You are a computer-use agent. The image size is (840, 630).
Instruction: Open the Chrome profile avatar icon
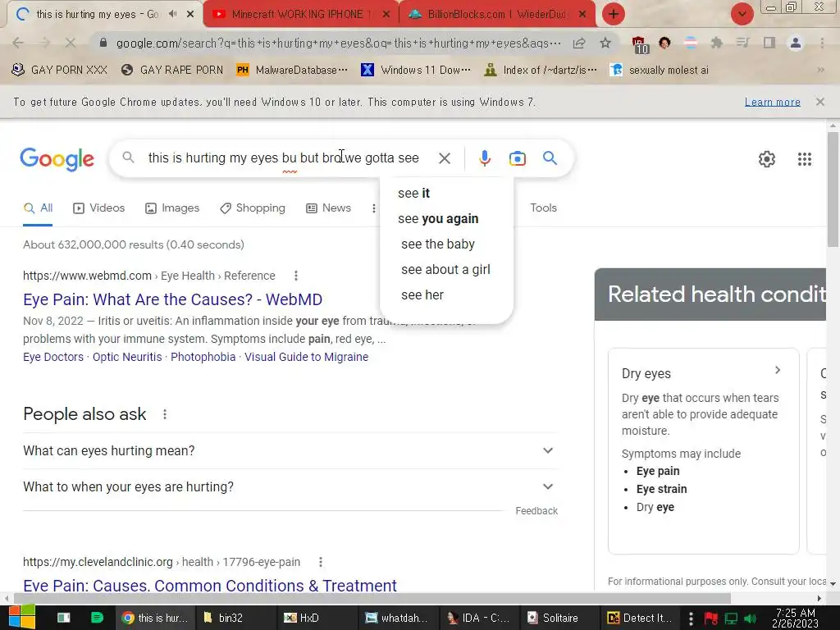click(796, 43)
